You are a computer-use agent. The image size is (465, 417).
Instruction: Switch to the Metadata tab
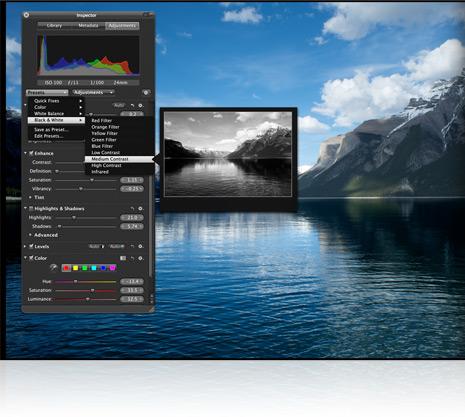[88, 26]
